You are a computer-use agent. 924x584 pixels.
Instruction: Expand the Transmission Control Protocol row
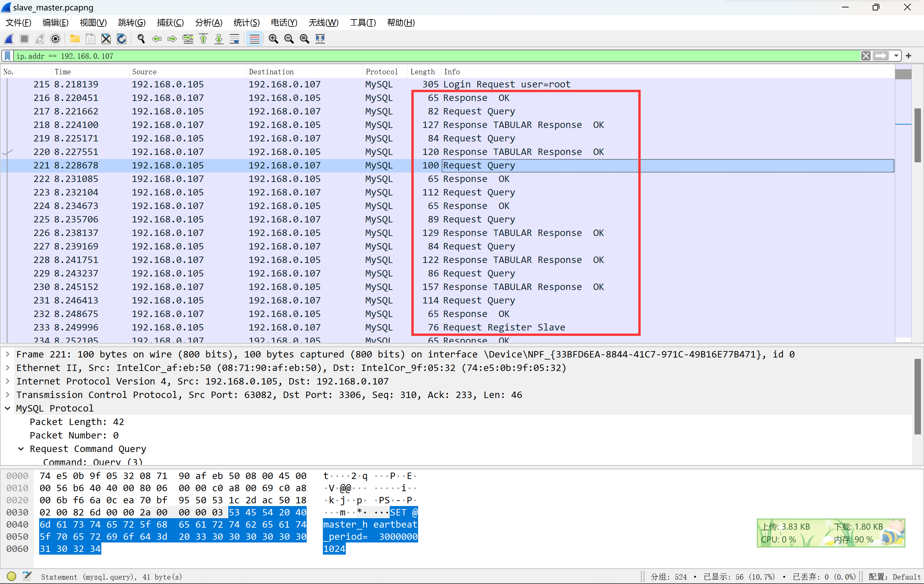(8, 395)
